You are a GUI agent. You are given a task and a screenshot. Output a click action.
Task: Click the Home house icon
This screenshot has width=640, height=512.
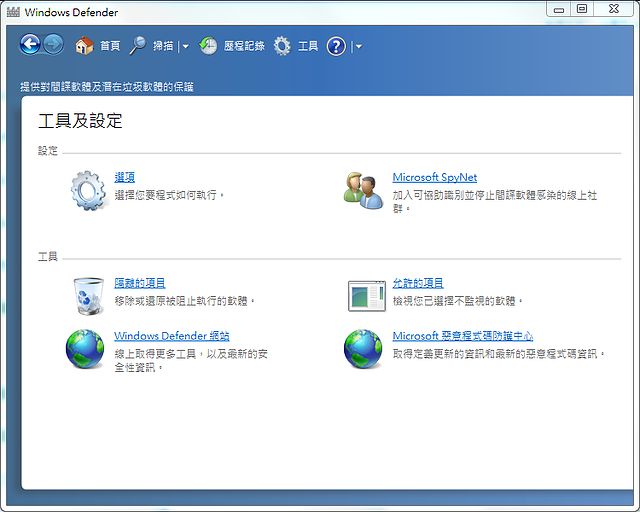point(84,46)
